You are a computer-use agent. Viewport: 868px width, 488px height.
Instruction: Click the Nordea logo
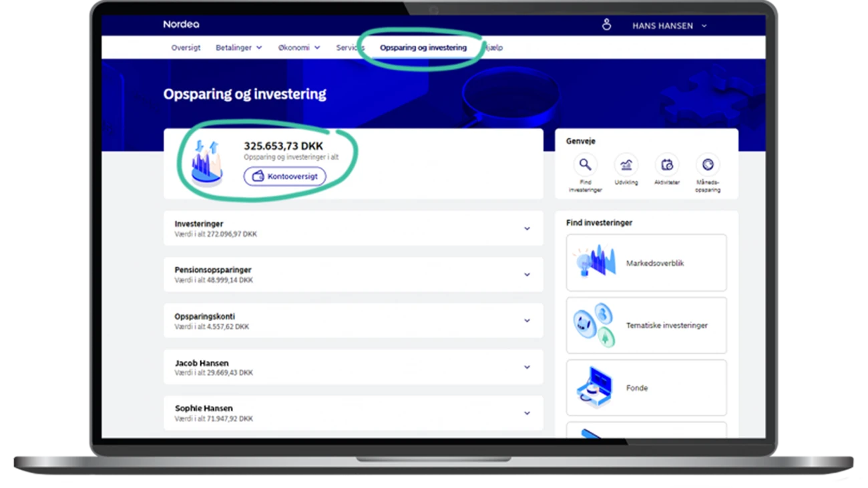(x=181, y=25)
